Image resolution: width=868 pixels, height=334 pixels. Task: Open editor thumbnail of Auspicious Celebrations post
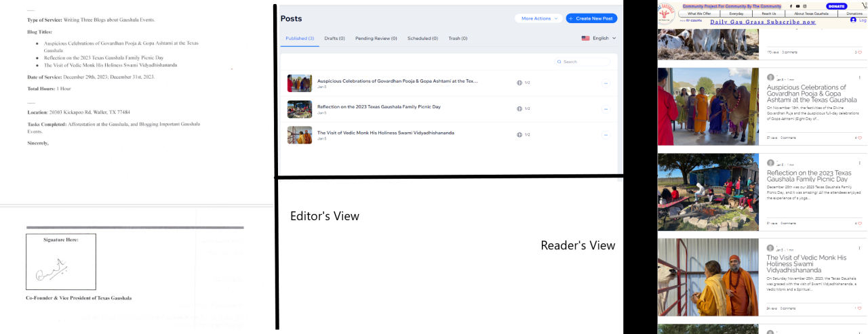click(300, 83)
